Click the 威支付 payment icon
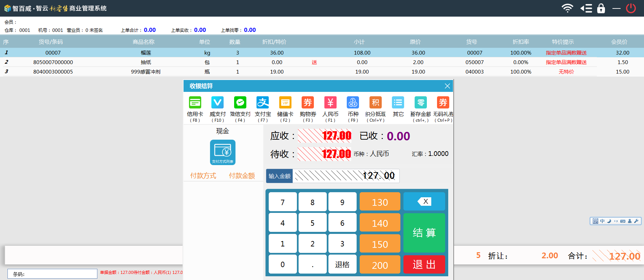Image resolution: width=644 pixels, height=280 pixels. pos(217,103)
